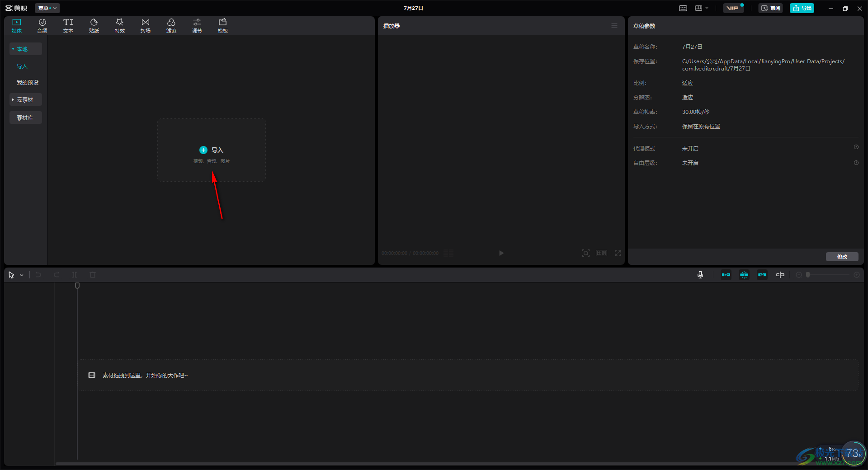Image resolution: width=868 pixels, height=470 pixels.
Task: Click the player preview zoom icon
Action: coord(586,253)
